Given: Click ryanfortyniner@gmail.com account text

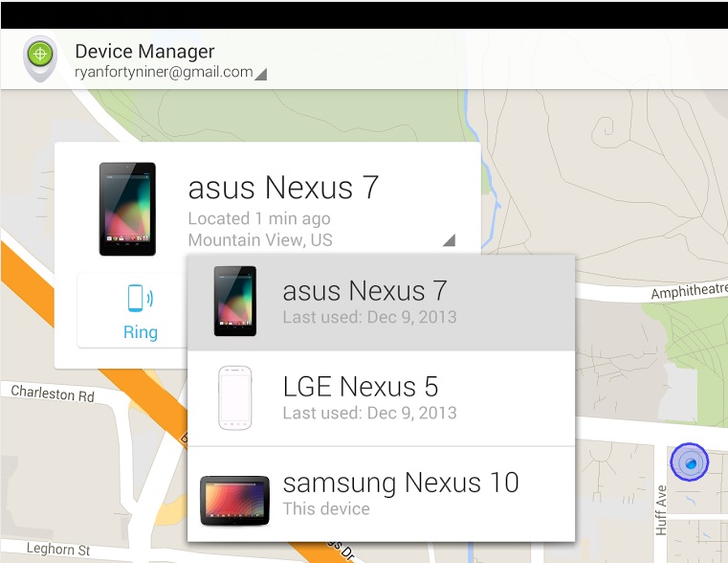Looking at the screenshot, I should tap(164, 72).
